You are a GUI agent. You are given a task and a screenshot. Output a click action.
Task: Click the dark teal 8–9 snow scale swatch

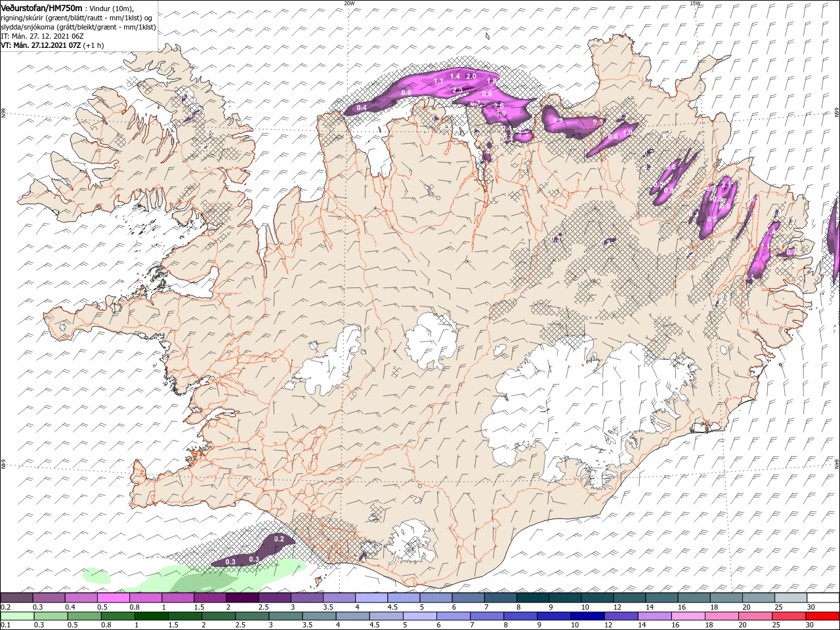coord(532,598)
